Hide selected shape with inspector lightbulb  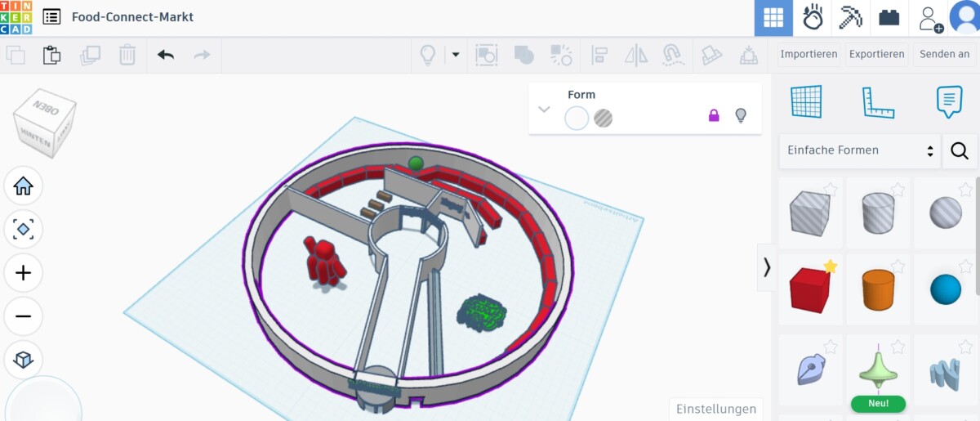tap(741, 115)
